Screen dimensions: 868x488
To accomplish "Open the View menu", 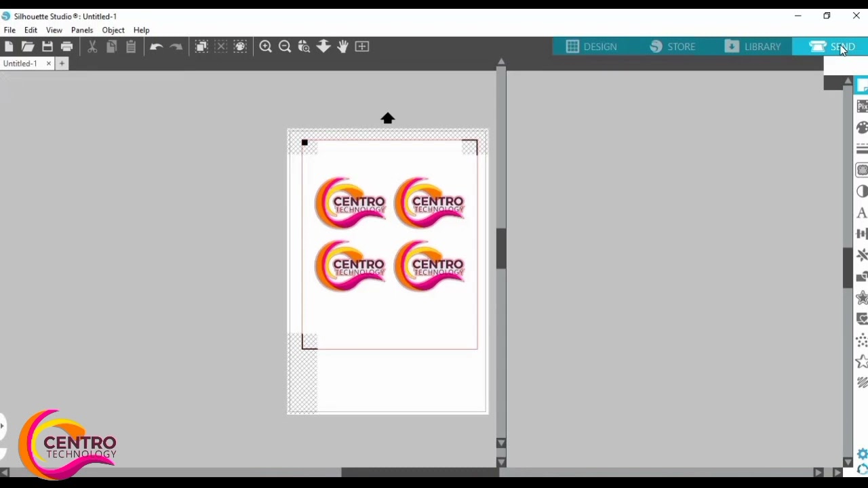I will pyautogui.click(x=54, y=30).
